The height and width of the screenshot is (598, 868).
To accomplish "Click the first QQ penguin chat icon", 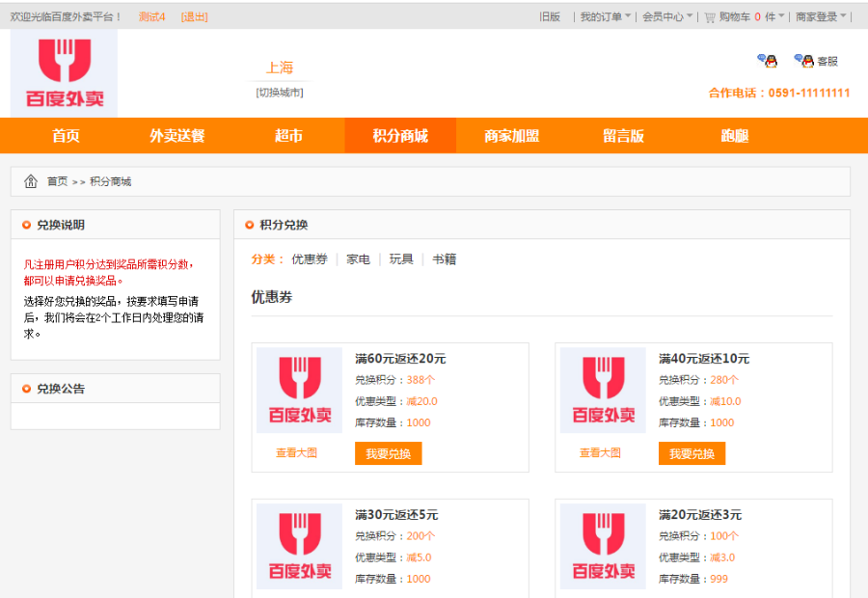I will tap(768, 61).
